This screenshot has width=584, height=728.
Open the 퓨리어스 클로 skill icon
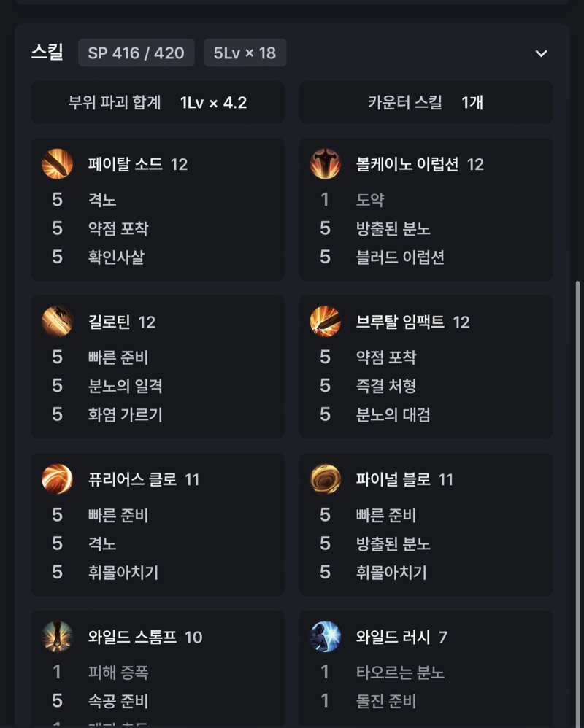point(57,479)
